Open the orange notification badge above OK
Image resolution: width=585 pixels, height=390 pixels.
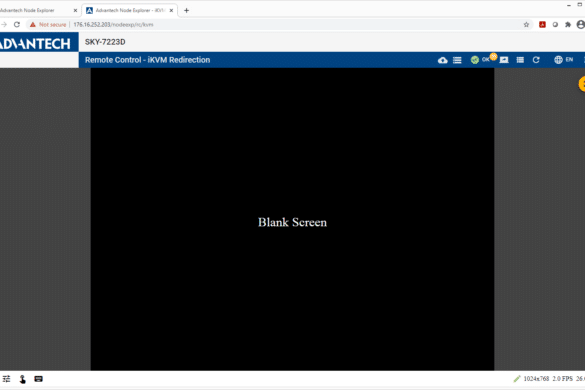pyautogui.click(x=494, y=56)
